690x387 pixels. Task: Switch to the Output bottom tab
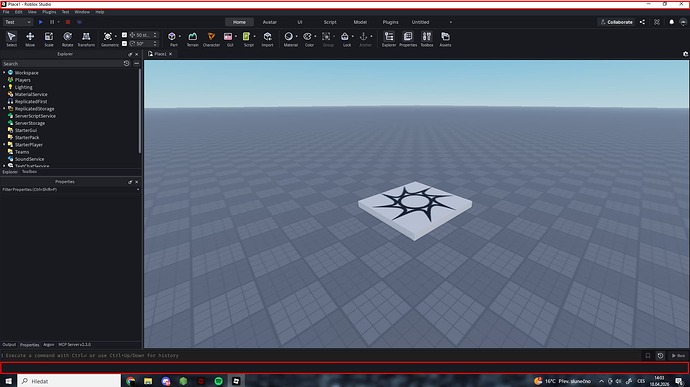[x=9, y=345]
